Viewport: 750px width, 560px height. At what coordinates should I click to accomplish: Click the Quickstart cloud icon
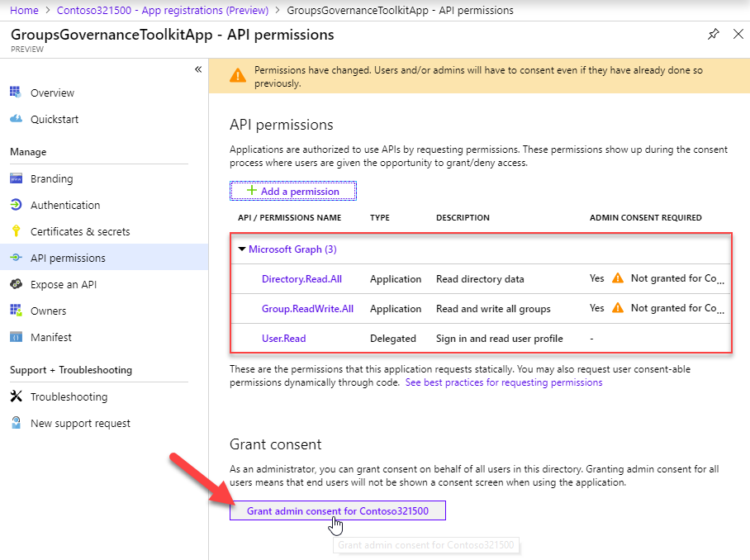(16, 119)
